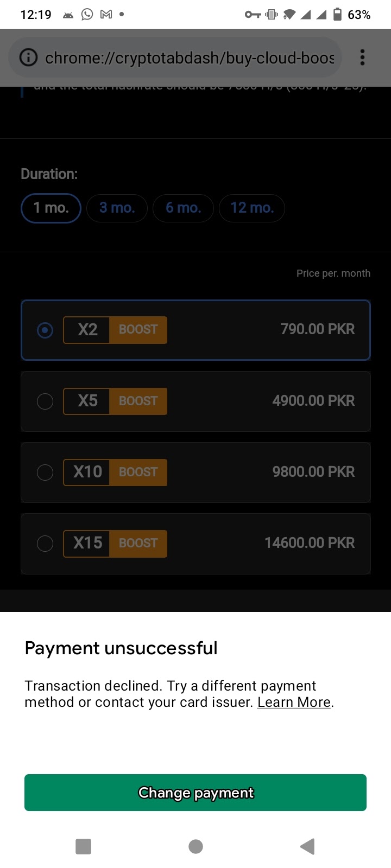
Task: Tap the Recents square navigation key
Action: 83,846
